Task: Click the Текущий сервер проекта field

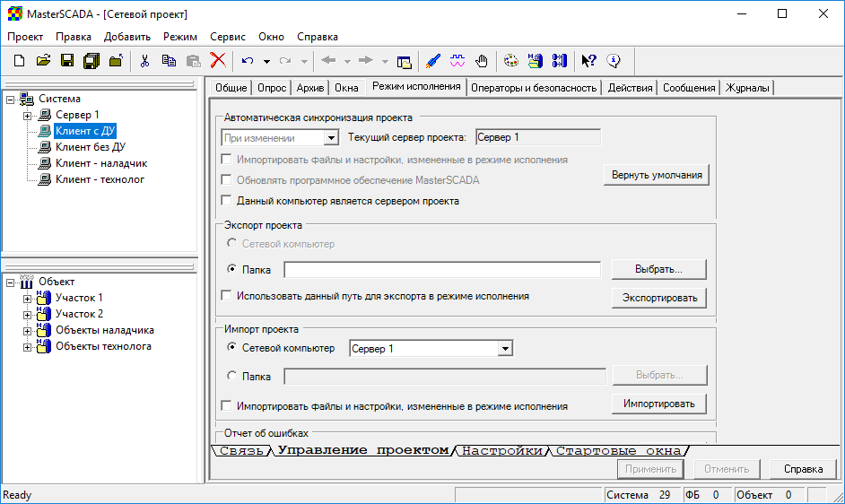Action: click(538, 137)
